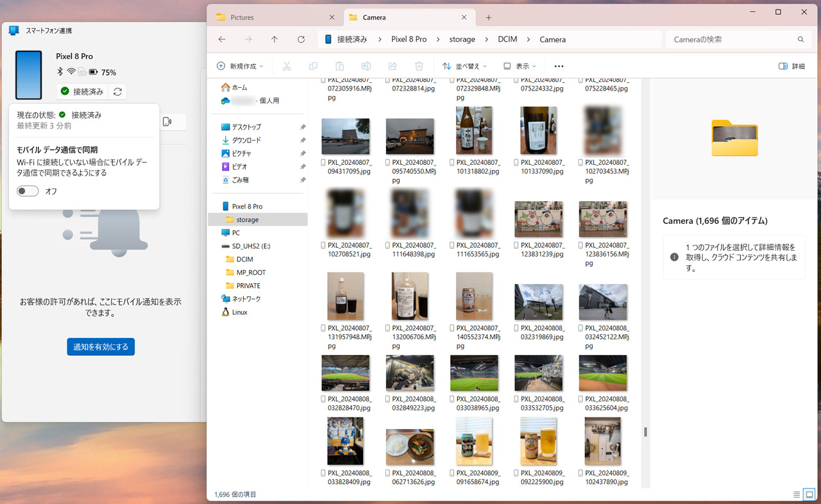Open the 新規作成 dropdown
Screen dimensions: 821x504
pyautogui.click(x=240, y=66)
